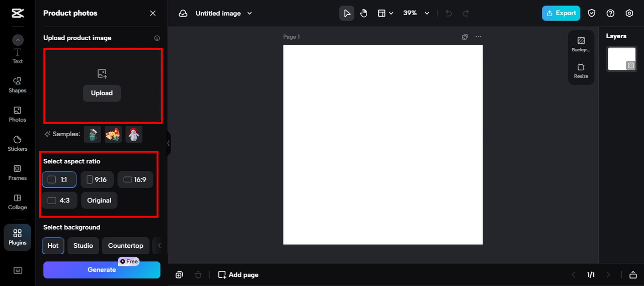Click the CapCut logo icon
The width and height of the screenshot is (644, 286).
pyautogui.click(x=18, y=14)
